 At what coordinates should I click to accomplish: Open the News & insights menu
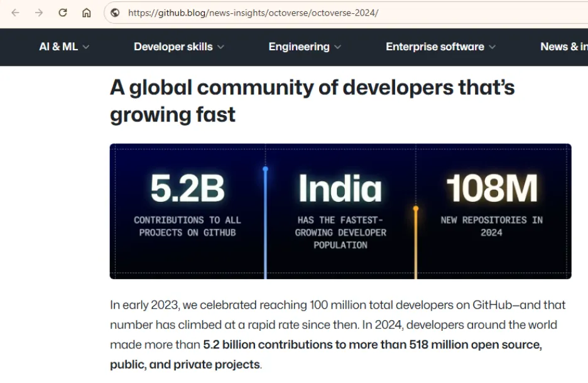pos(564,47)
